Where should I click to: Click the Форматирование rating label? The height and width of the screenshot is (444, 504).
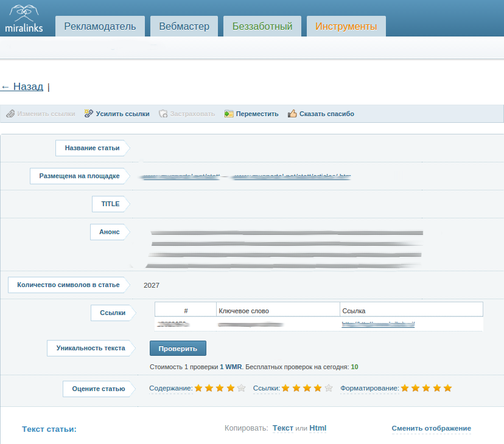[x=369, y=388]
